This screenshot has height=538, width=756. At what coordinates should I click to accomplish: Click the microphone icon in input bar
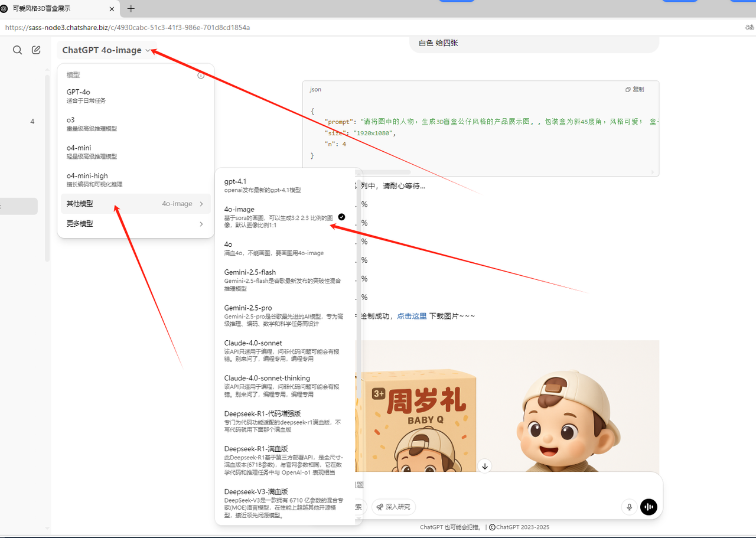tap(629, 507)
